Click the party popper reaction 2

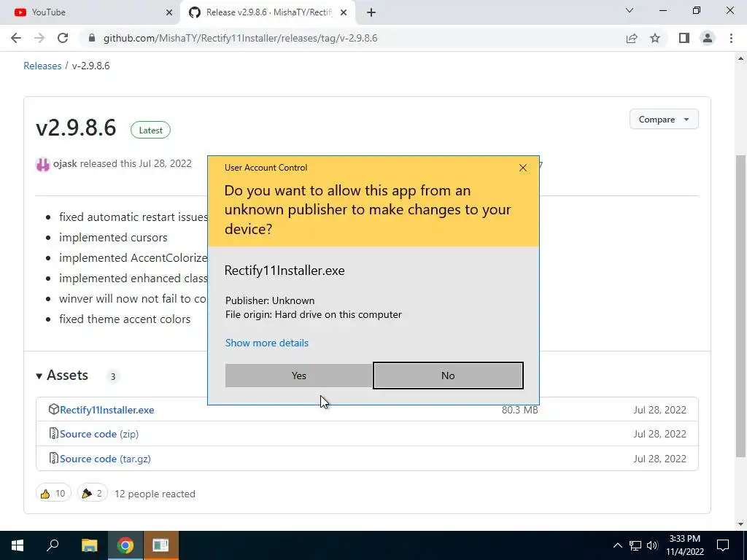click(93, 494)
